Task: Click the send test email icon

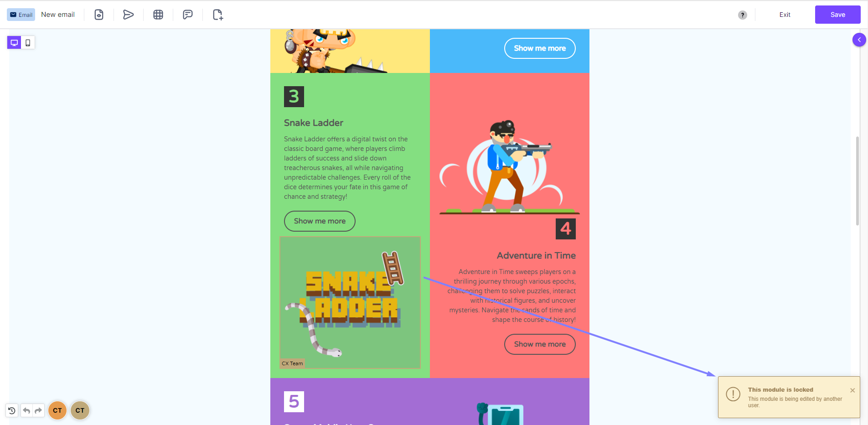Action: pyautogui.click(x=128, y=15)
